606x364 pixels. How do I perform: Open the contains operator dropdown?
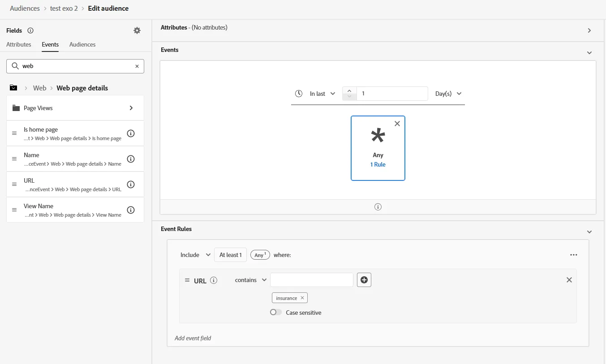coord(251,280)
